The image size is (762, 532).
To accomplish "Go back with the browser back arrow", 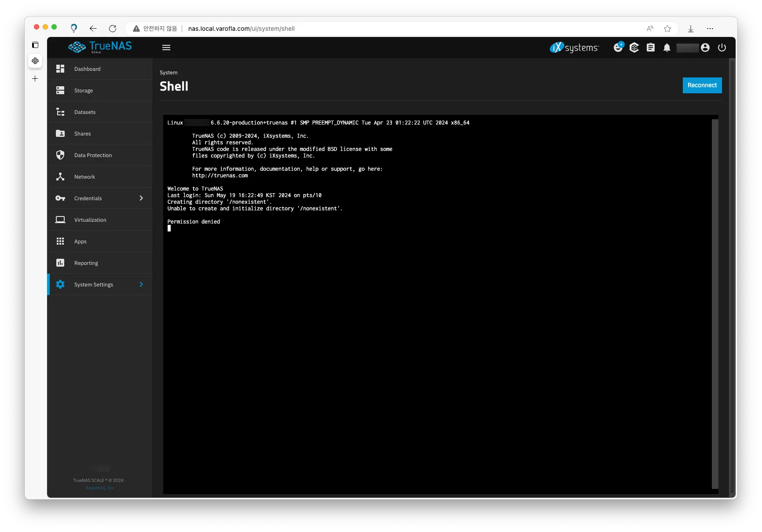I will click(x=93, y=29).
